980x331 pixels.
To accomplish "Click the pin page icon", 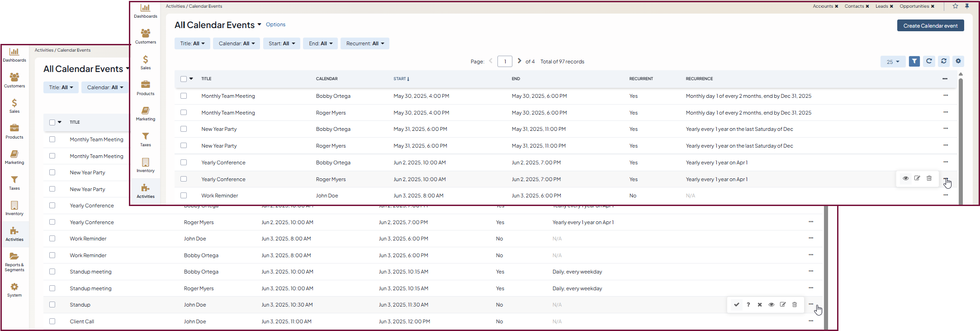I will coord(967,6).
